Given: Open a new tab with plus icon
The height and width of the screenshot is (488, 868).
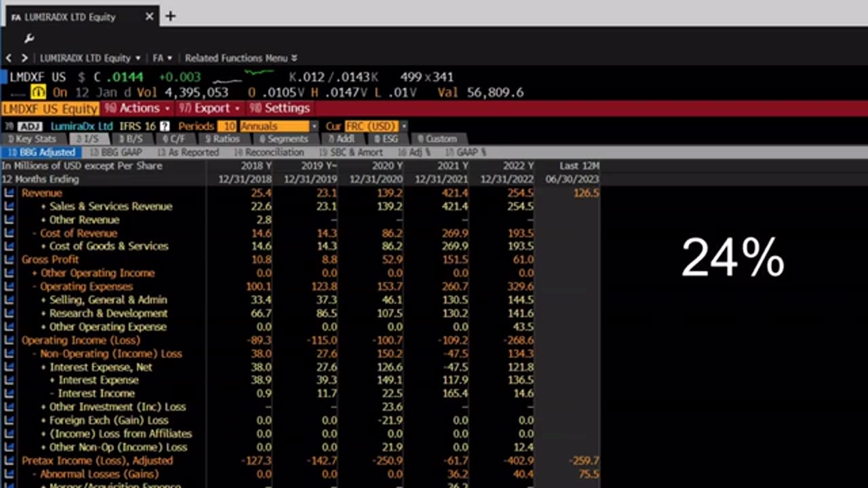Looking at the screenshot, I should point(170,16).
